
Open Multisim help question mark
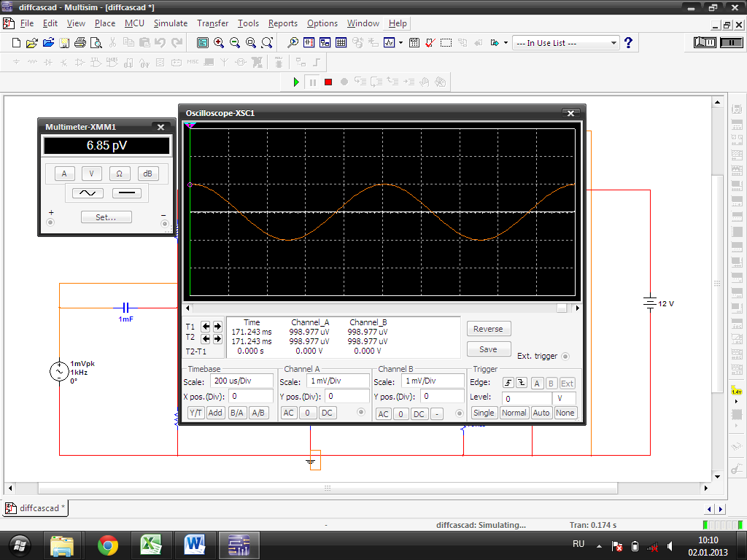pyautogui.click(x=628, y=43)
